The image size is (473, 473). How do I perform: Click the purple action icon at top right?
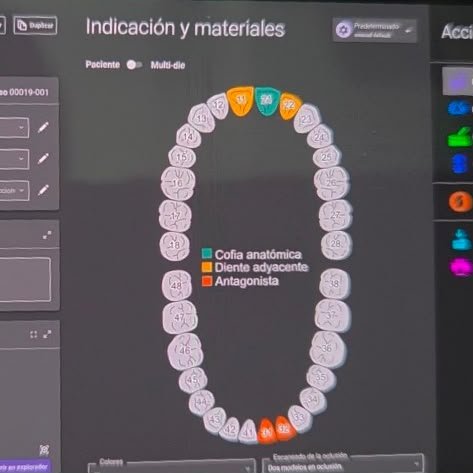(458, 81)
